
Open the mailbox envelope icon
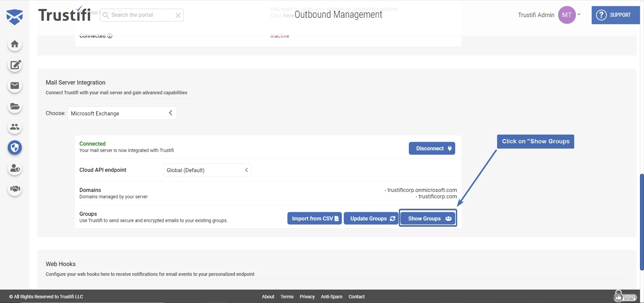pos(15,86)
